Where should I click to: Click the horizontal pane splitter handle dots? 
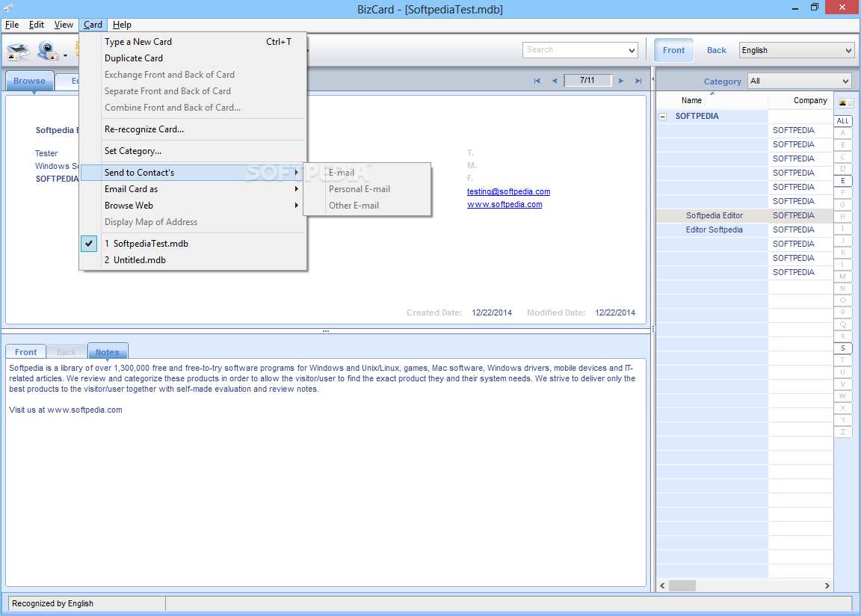(326, 331)
